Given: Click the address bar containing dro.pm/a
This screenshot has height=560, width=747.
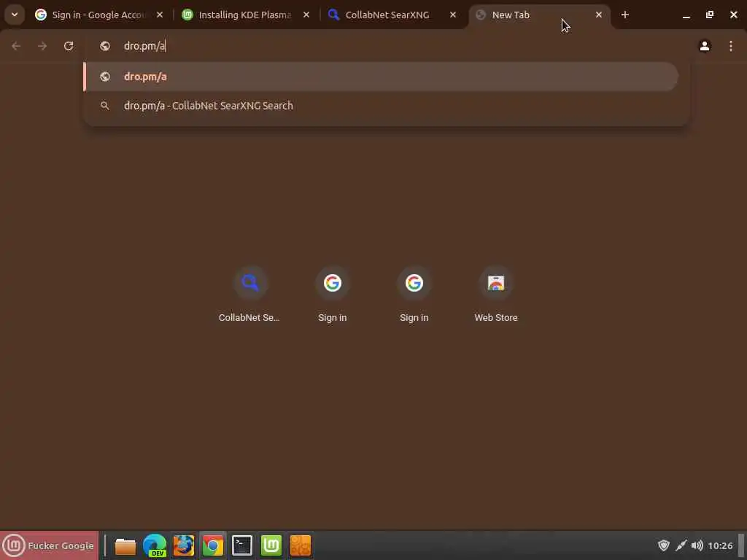Looking at the screenshot, I should point(386,46).
